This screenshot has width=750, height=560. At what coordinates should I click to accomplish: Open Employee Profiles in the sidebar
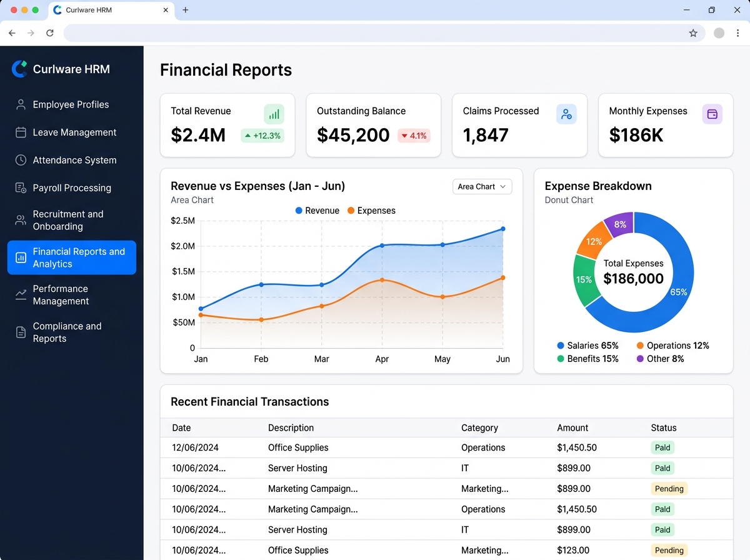click(71, 104)
